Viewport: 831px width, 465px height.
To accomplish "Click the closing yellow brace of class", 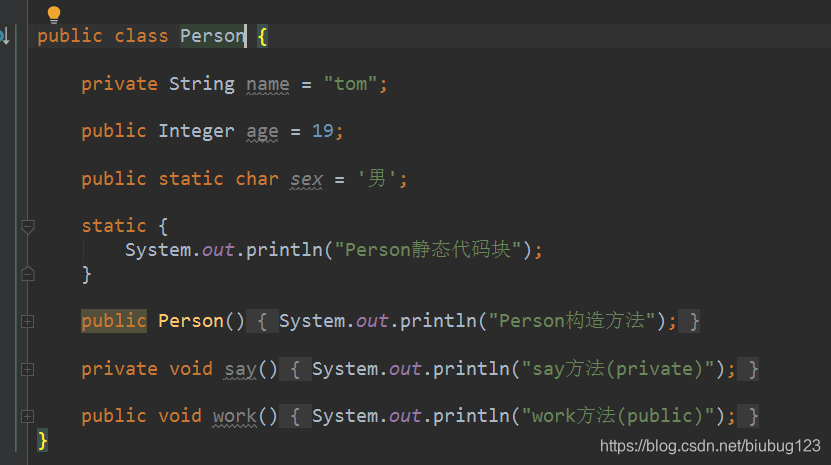I will click(x=42, y=441).
